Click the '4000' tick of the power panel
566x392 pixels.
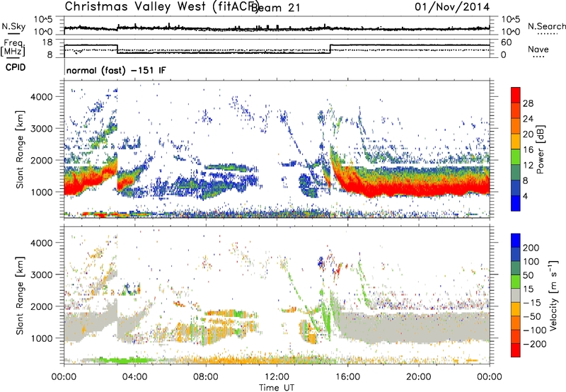[41, 97]
